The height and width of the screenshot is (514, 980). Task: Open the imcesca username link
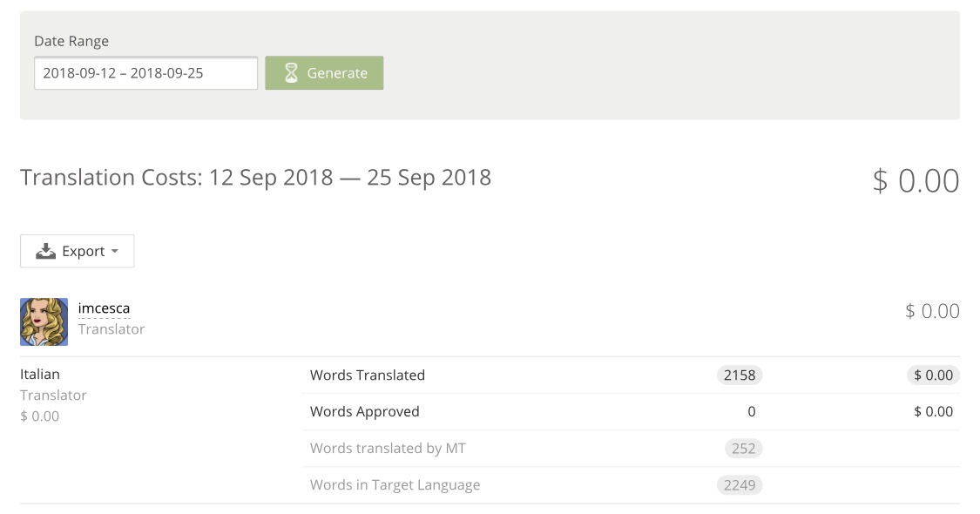[104, 308]
